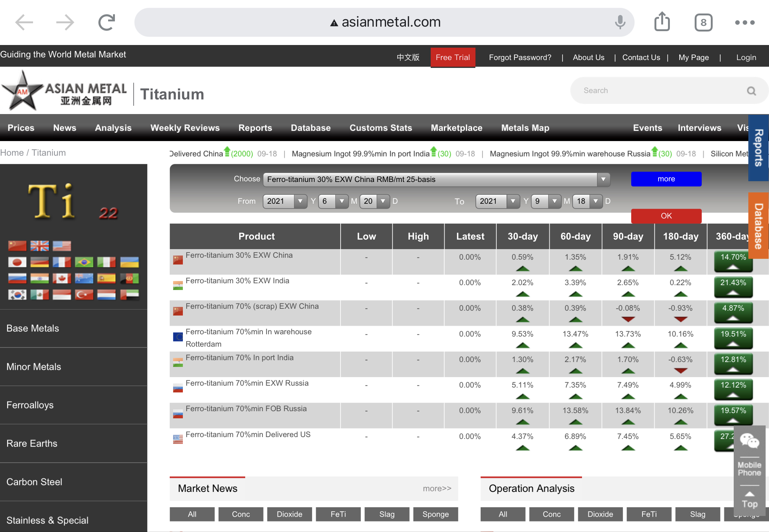Open browser tabs count button
The height and width of the screenshot is (532, 769).
pos(703,23)
